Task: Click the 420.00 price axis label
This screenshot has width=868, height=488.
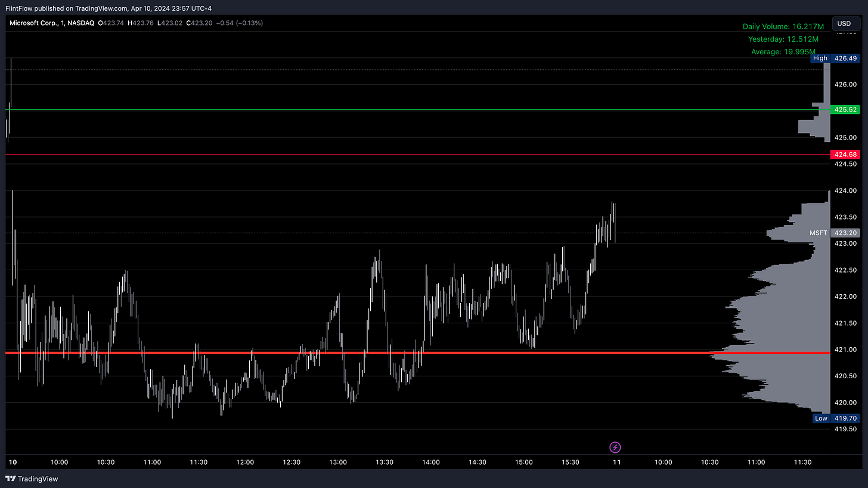Action: pyautogui.click(x=846, y=403)
